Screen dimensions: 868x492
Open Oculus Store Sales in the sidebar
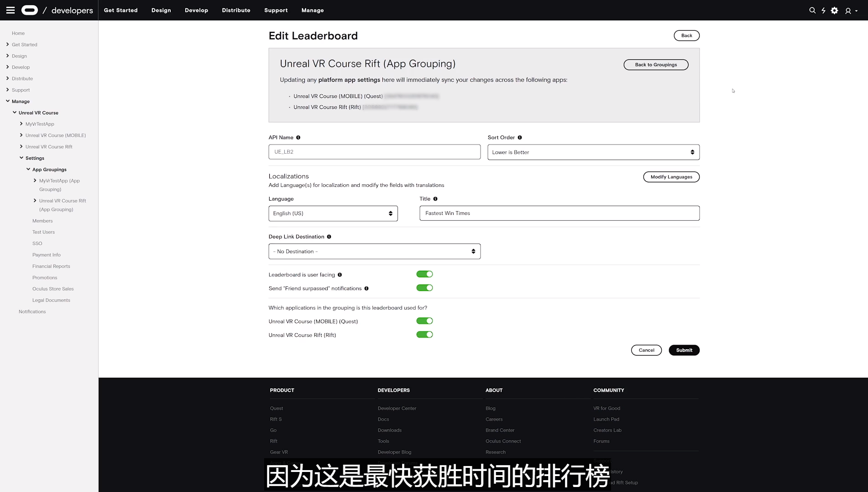click(x=53, y=289)
